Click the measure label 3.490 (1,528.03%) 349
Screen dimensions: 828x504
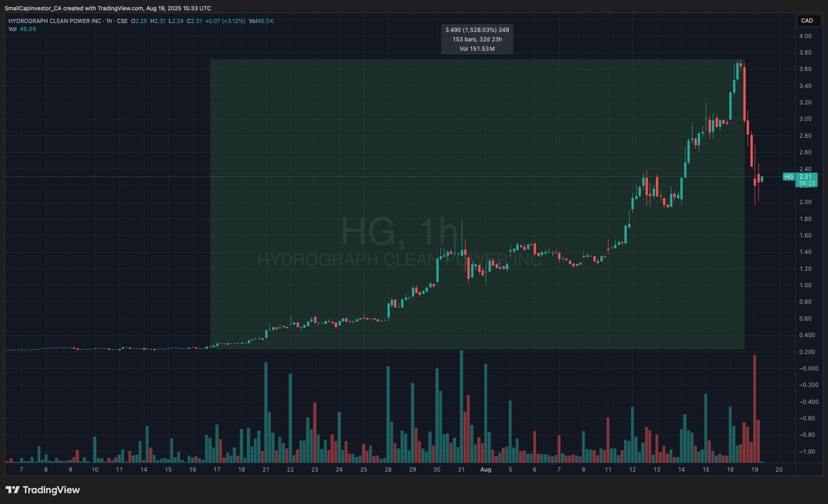coord(477,30)
